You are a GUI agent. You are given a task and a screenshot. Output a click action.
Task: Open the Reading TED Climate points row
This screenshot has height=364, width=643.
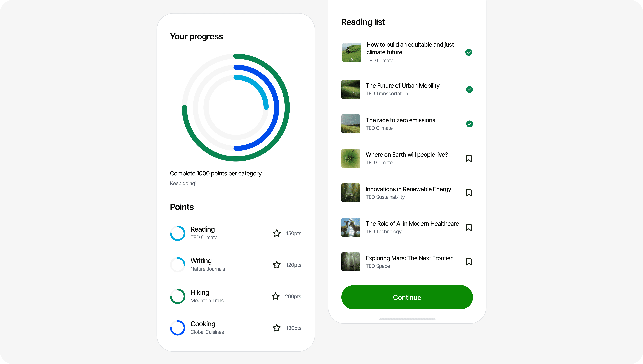(x=236, y=233)
